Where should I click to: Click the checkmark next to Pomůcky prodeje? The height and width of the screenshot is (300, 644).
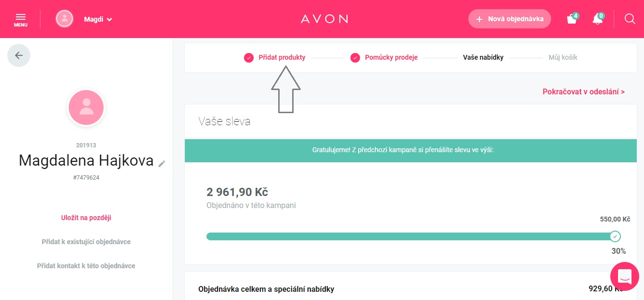[355, 58]
